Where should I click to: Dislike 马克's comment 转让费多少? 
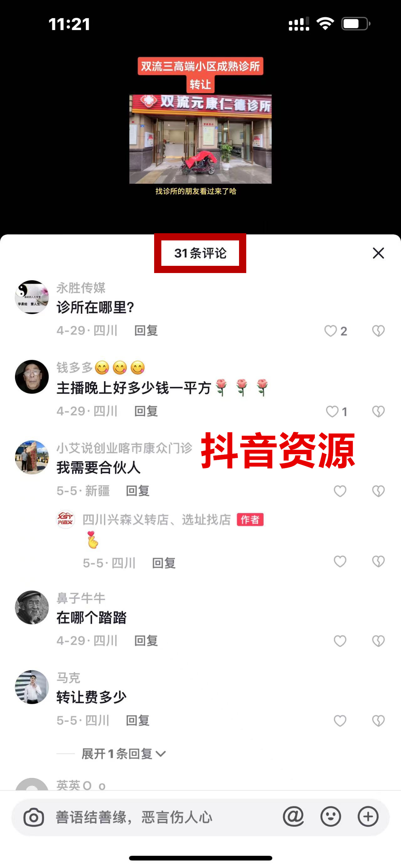pyautogui.click(x=378, y=721)
